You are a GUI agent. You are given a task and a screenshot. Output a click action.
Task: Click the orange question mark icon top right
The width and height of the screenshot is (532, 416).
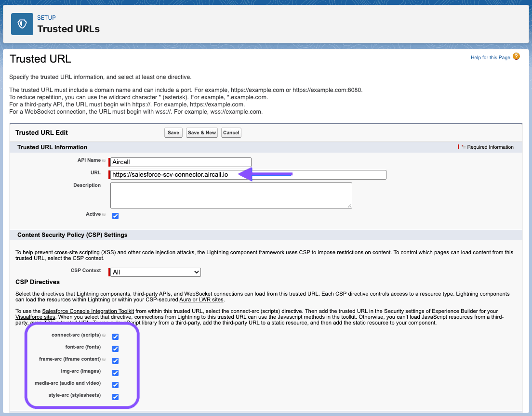click(516, 57)
